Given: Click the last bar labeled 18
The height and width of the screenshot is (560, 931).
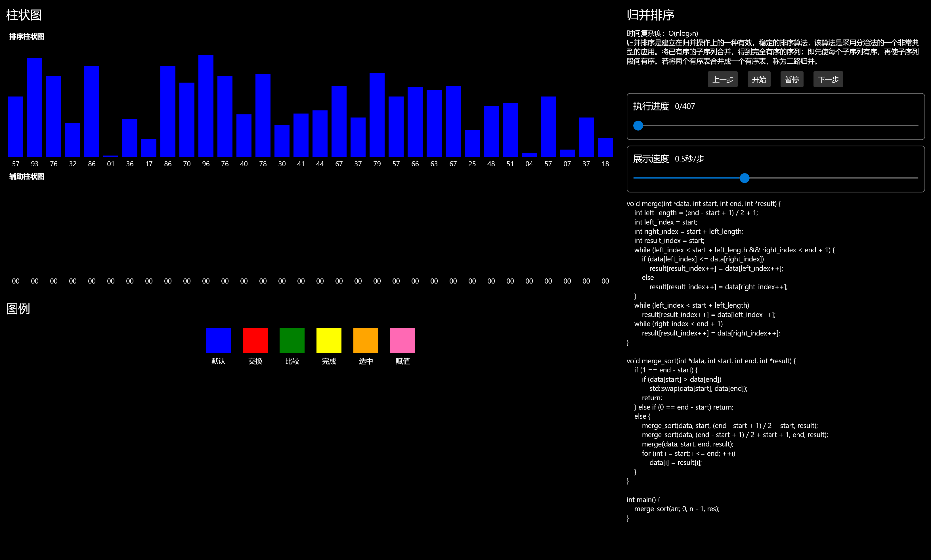Looking at the screenshot, I should [x=605, y=147].
